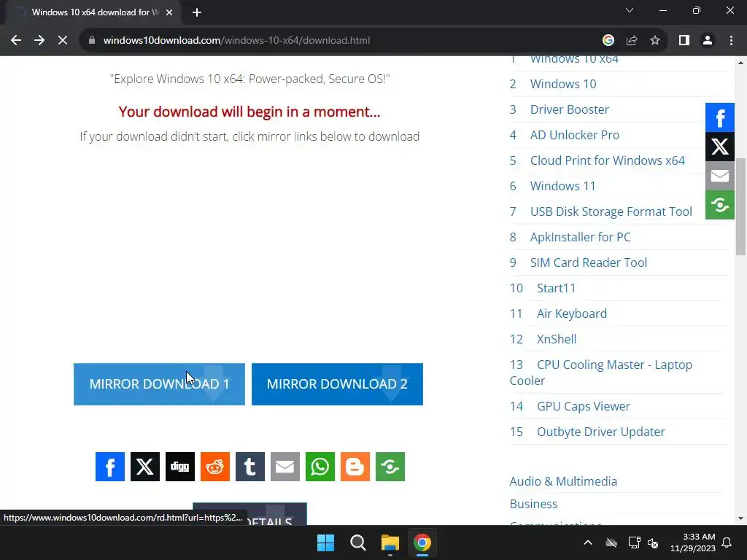
Task: Go forward in browser history
Action: [39, 41]
